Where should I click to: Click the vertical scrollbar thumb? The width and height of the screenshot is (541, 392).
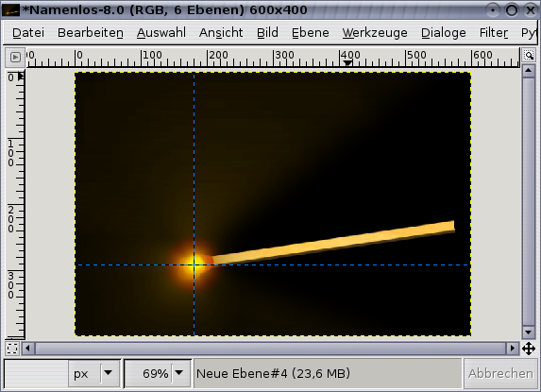528,201
